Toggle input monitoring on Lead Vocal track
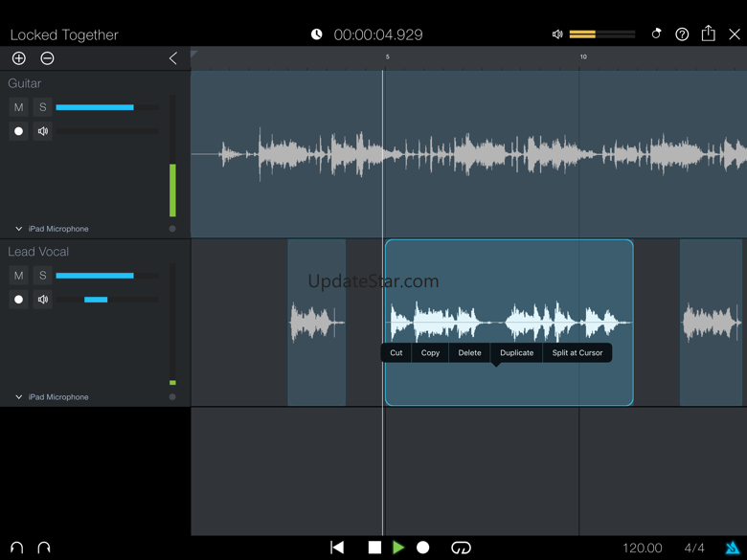The image size is (747, 560). click(43, 299)
